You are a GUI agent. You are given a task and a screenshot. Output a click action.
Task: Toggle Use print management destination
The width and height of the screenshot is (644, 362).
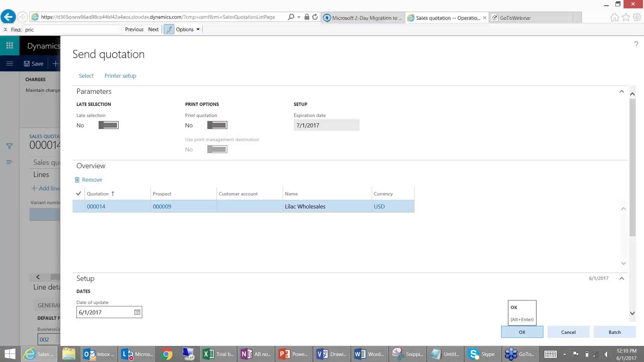click(x=217, y=149)
